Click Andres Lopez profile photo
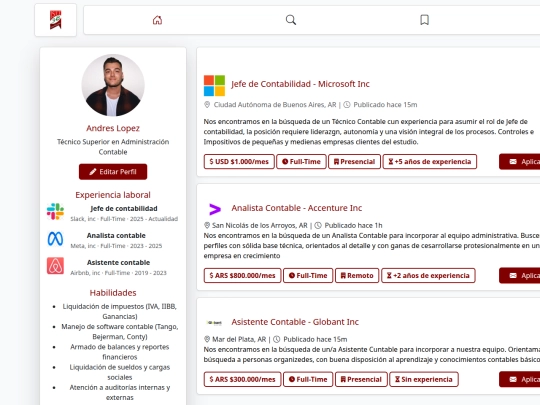The height and width of the screenshot is (405, 540). [x=113, y=85]
